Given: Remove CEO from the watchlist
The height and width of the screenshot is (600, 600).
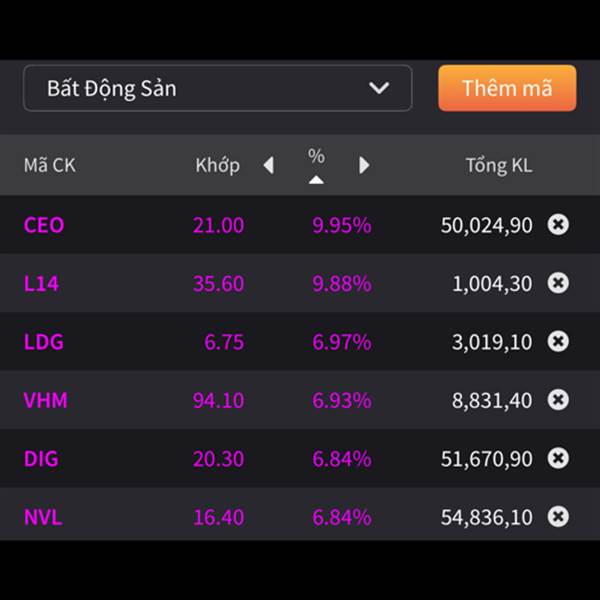Looking at the screenshot, I should (558, 224).
